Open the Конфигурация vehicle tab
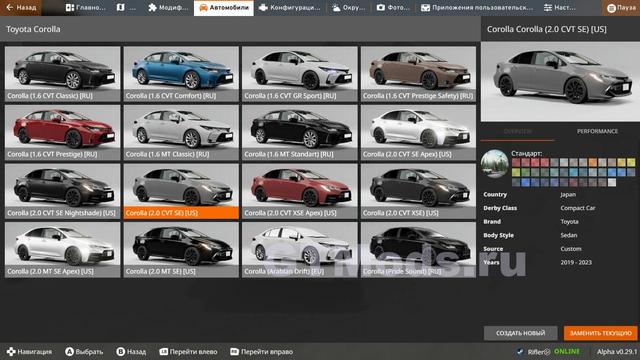This screenshot has height=360, width=640. point(290,8)
